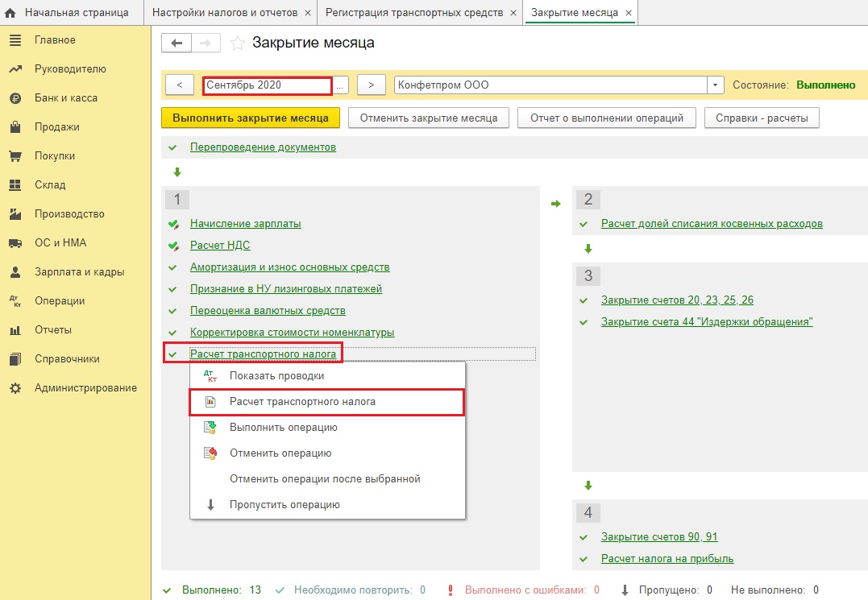Choose Пропустить операцию from the context menu
This screenshot has height=600, width=868.
284,505
